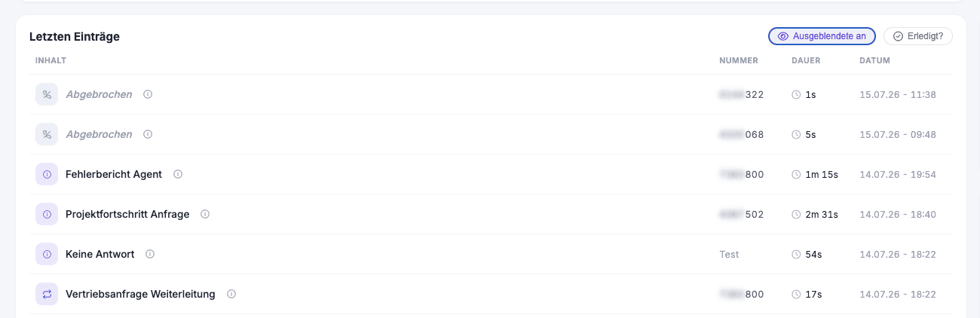Image resolution: width=980 pixels, height=318 pixels.
Task: Click the number ending in 502
Action: tap(742, 214)
